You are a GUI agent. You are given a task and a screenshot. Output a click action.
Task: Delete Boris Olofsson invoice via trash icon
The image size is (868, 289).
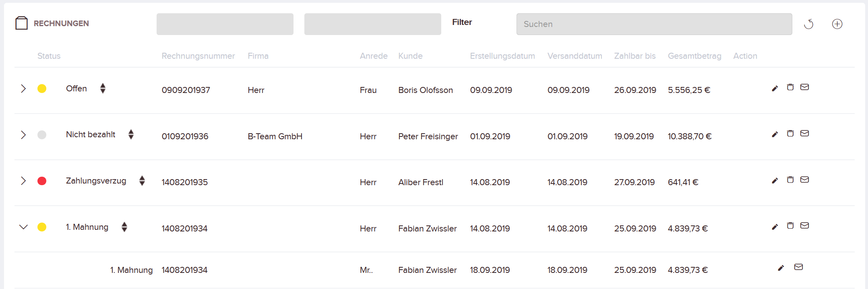790,87
